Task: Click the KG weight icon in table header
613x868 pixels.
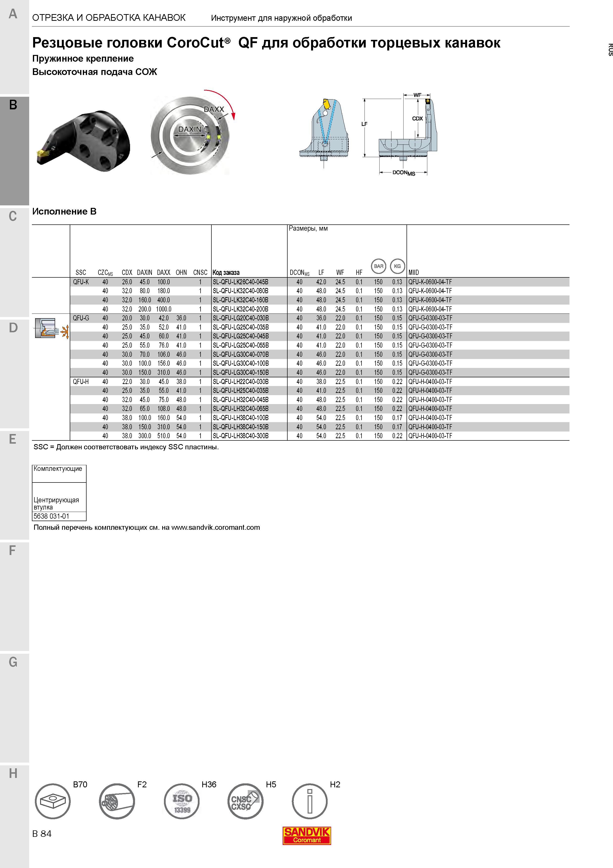Action: pyautogui.click(x=397, y=266)
